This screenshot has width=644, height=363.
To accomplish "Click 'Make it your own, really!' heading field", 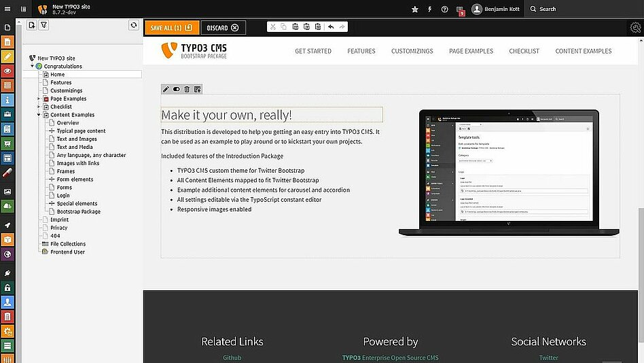I will pyautogui.click(x=272, y=115).
